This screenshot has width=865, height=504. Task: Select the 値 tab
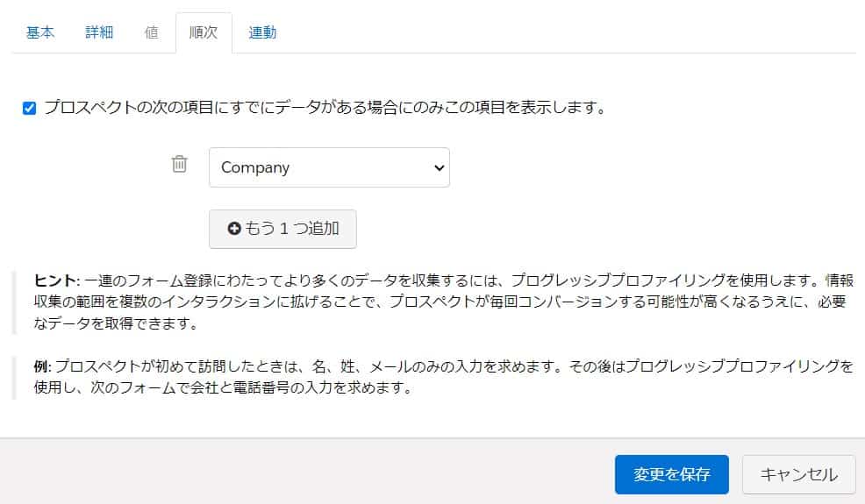tap(151, 32)
